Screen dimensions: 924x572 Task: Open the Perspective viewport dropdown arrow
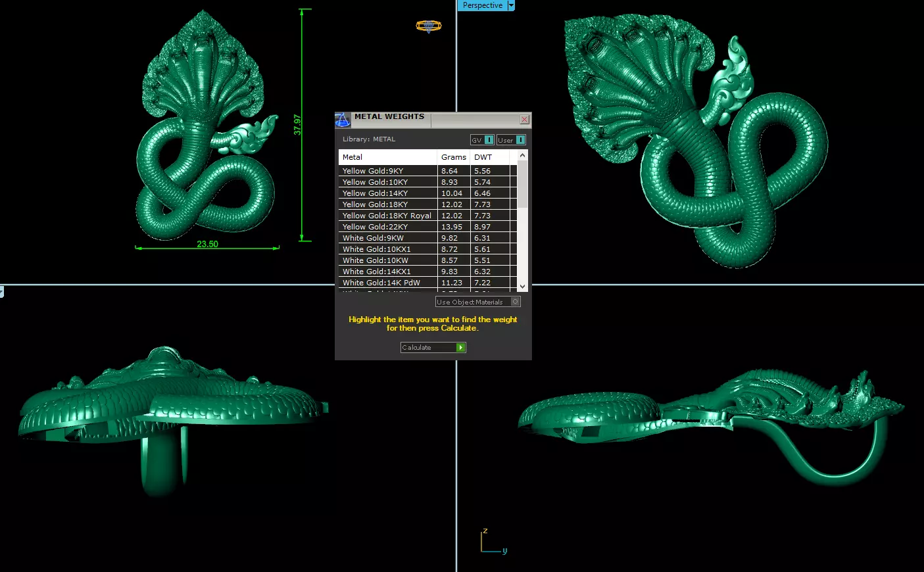click(511, 5)
